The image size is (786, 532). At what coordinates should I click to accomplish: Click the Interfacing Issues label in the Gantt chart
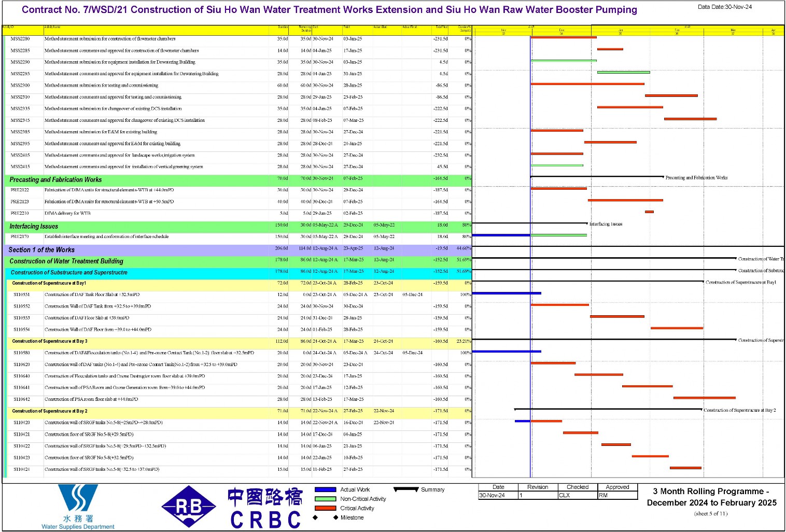point(606,225)
